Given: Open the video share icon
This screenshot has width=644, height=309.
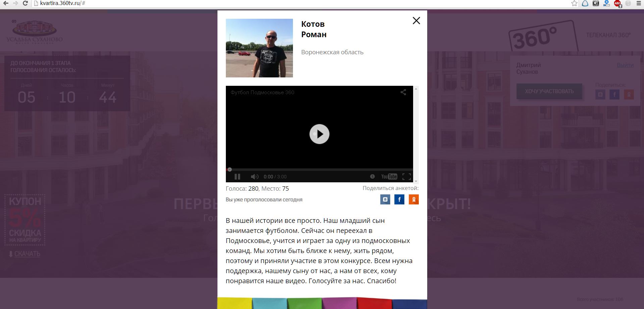Looking at the screenshot, I should click(403, 92).
